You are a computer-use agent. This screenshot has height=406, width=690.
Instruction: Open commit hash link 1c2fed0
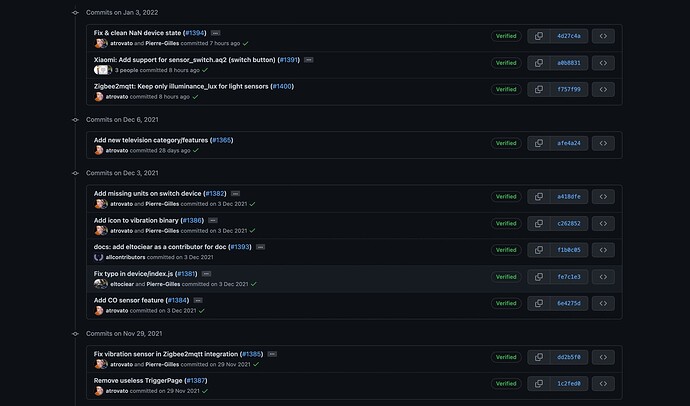point(569,384)
